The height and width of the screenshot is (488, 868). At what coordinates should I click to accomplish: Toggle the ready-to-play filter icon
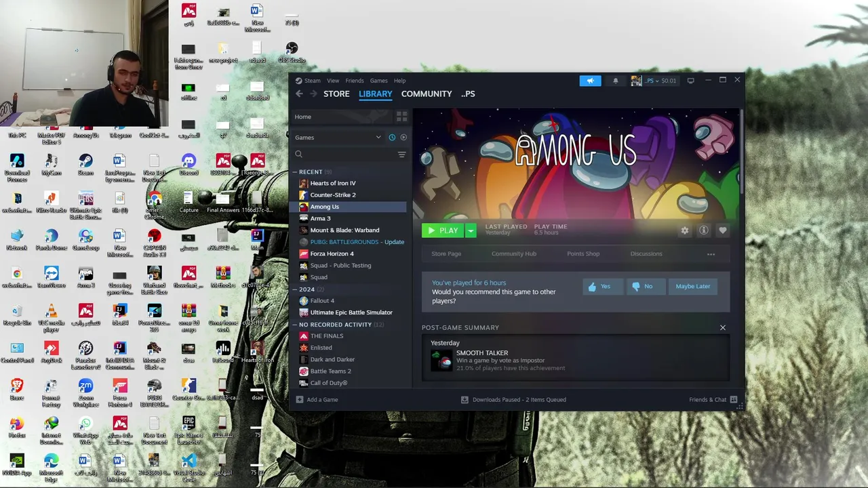point(403,138)
